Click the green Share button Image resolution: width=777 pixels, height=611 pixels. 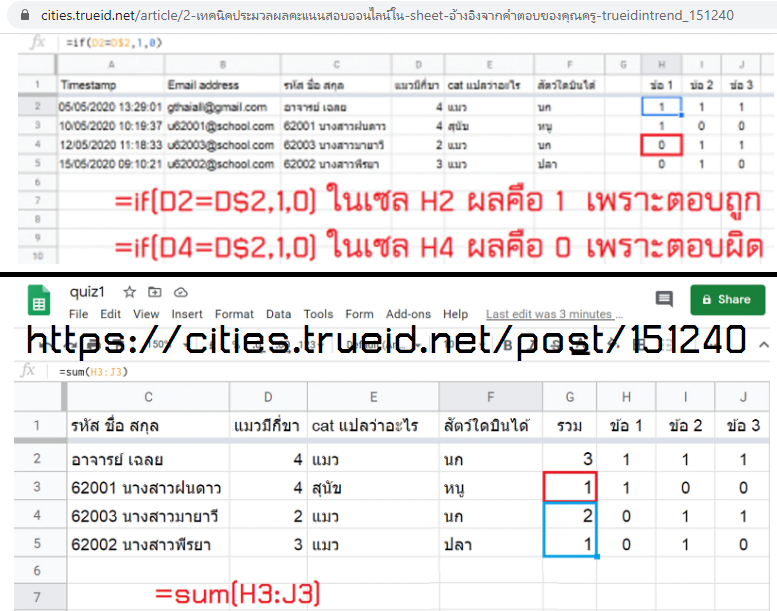pos(727,299)
